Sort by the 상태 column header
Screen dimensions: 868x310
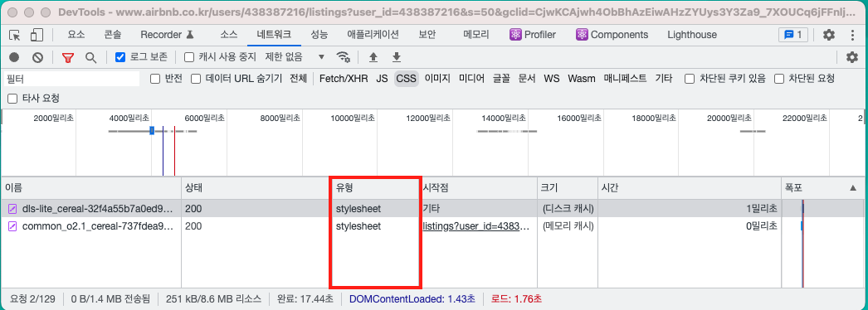click(x=256, y=188)
